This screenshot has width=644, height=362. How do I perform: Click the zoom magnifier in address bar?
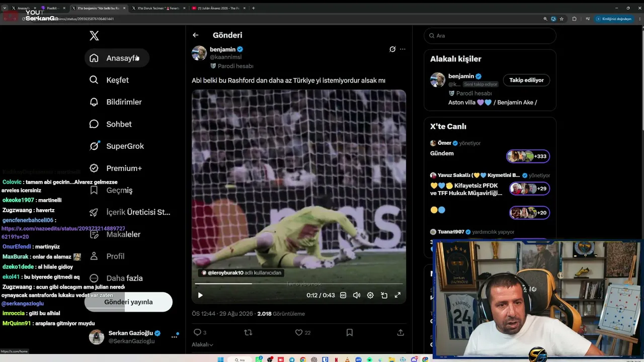click(x=545, y=19)
